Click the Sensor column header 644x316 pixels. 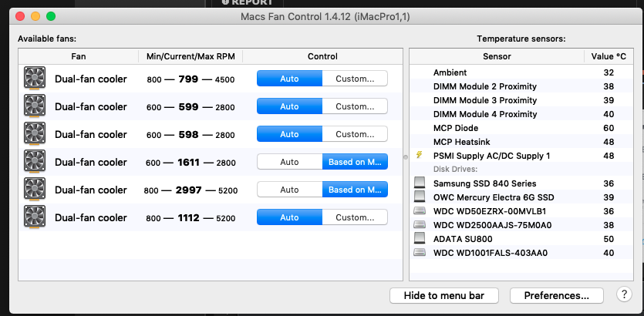click(x=497, y=56)
